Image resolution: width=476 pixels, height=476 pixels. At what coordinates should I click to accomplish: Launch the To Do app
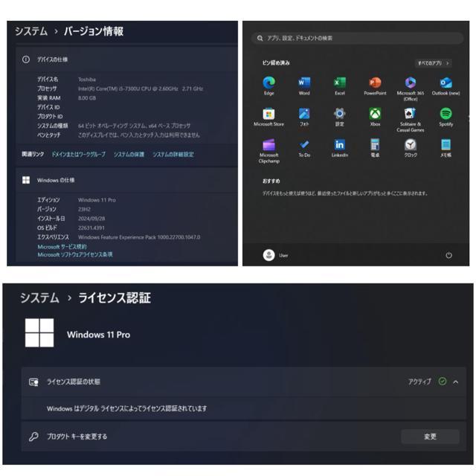tap(304, 145)
